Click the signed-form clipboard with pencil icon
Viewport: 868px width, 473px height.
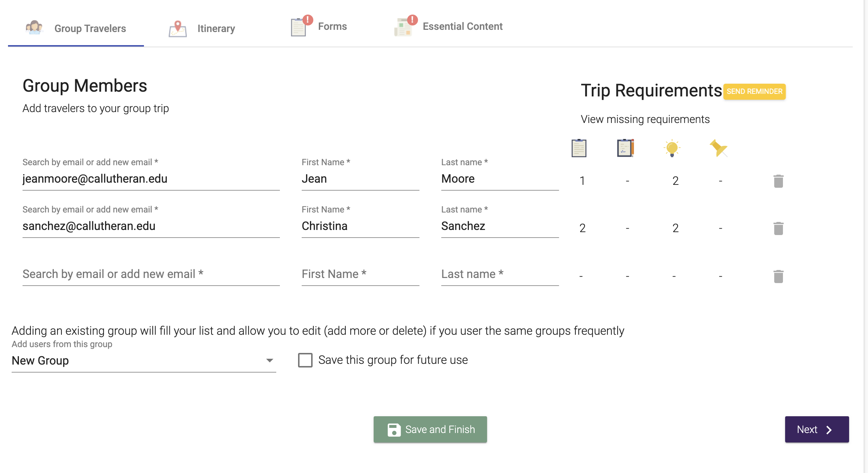pyautogui.click(x=625, y=148)
